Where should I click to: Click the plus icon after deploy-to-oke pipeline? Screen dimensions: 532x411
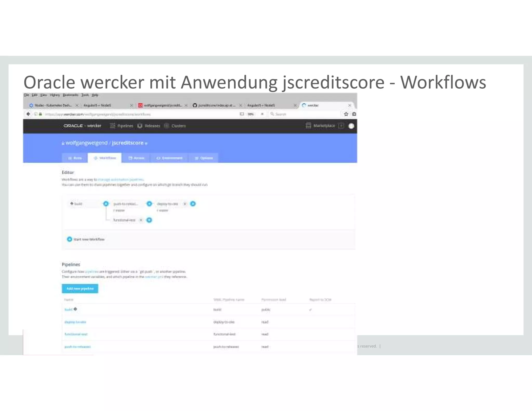(193, 204)
